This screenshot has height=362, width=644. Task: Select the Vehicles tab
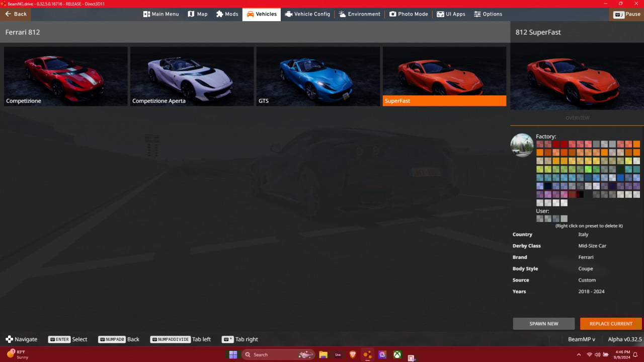tap(262, 14)
